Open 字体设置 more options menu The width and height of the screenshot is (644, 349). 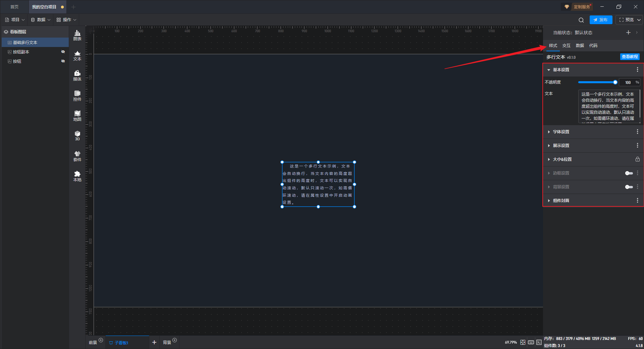click(637, 132)
